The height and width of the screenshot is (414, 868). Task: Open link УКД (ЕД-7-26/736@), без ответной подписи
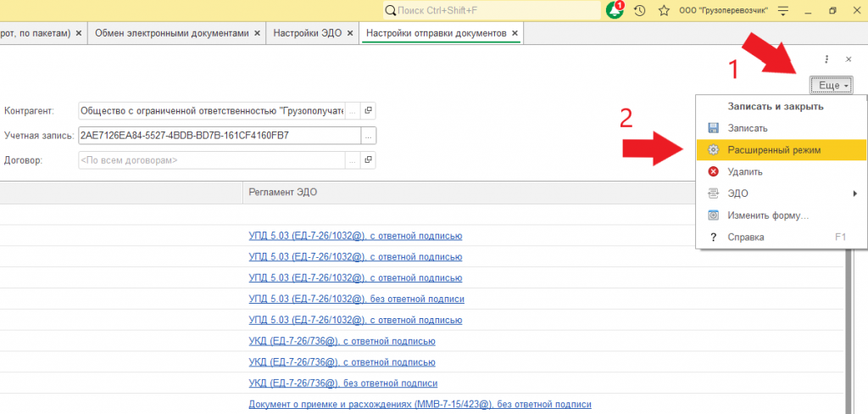(343, 383)
